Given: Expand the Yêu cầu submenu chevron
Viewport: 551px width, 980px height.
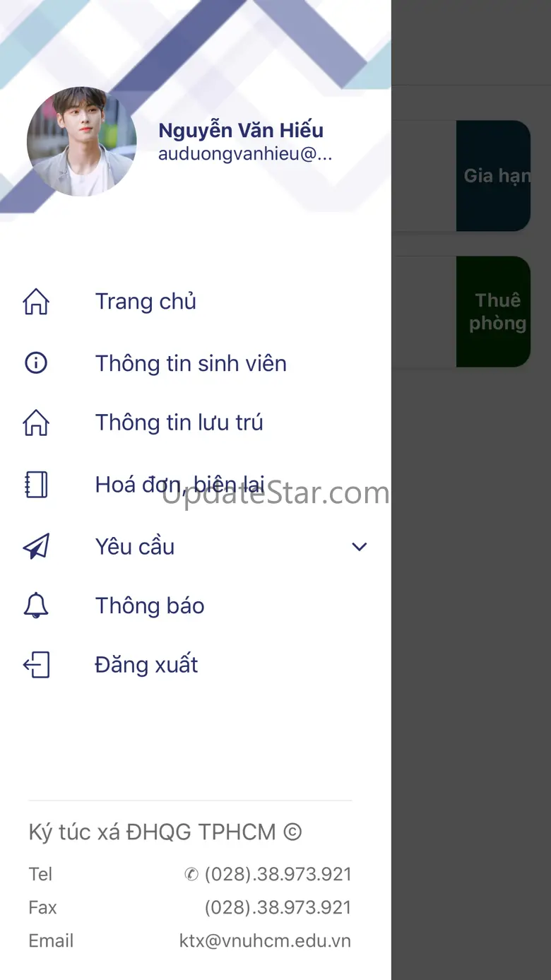Looking at the screenshot, I should [360, 547].
